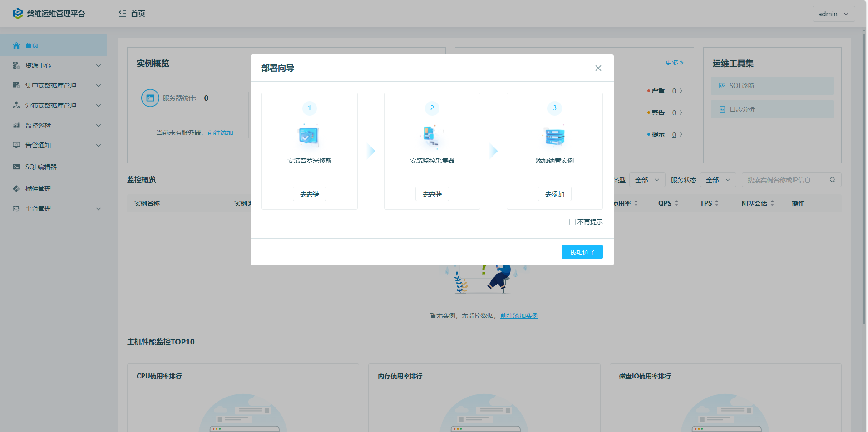Open 资源中心 menu item
This screenshot has height=432, width=868.
coord(54,65)
